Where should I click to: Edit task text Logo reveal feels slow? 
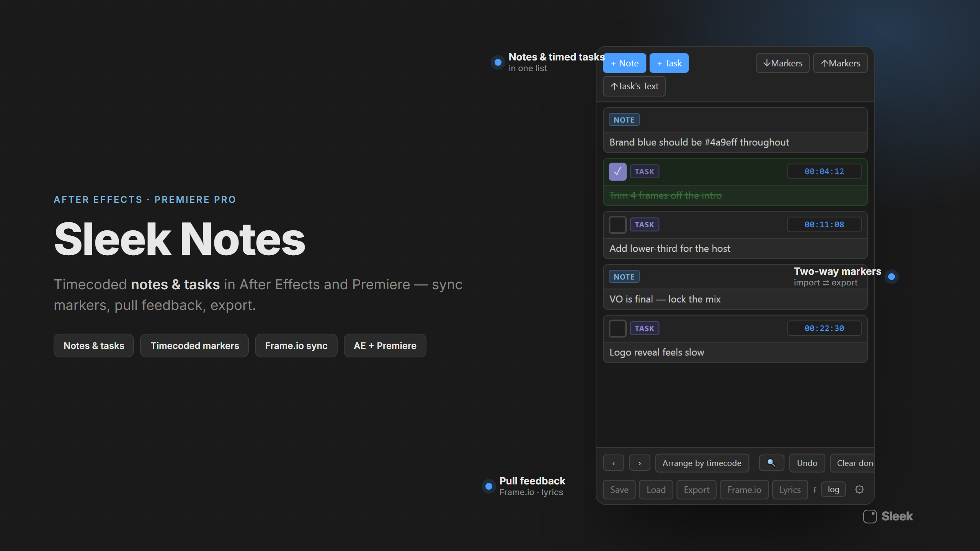735,352
